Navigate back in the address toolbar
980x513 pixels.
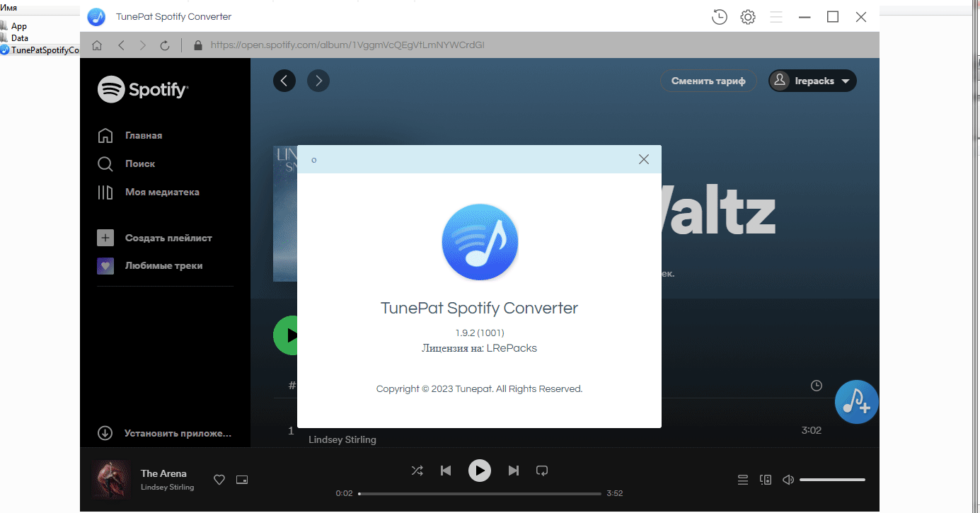point(121,45)
